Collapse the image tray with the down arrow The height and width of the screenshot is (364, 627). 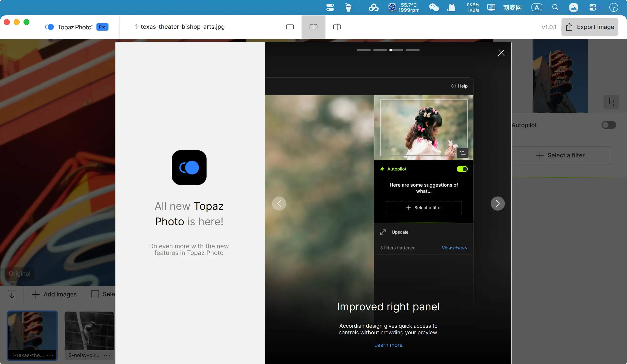[12, 294]
